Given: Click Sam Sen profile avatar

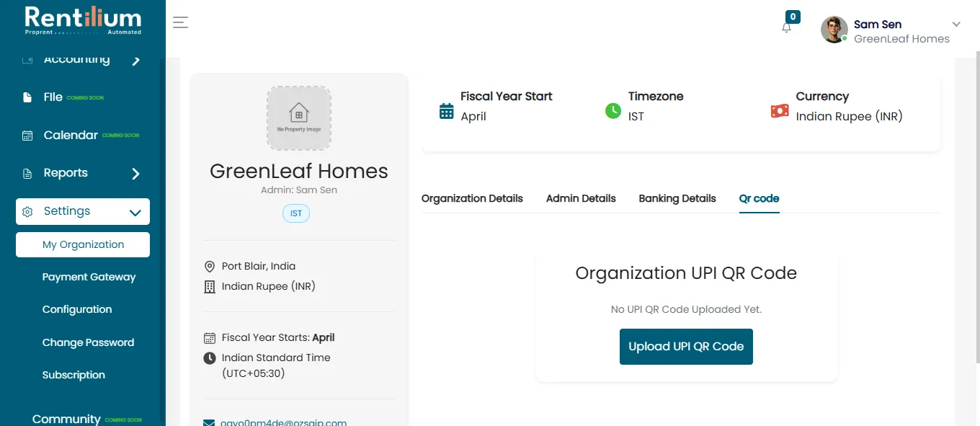Looking at the screenshot, I should [834, 30].
